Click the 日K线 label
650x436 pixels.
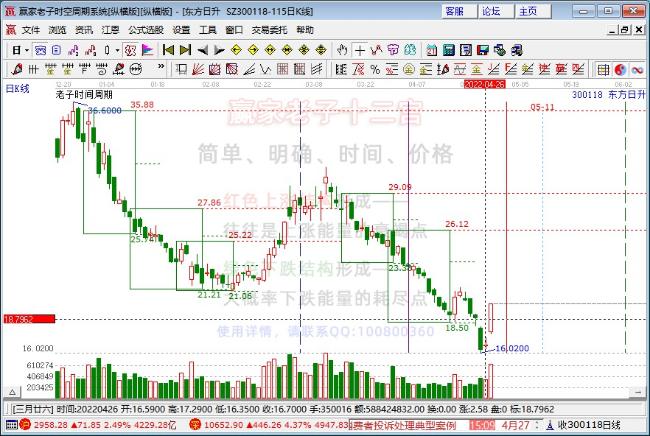point(17,88)
